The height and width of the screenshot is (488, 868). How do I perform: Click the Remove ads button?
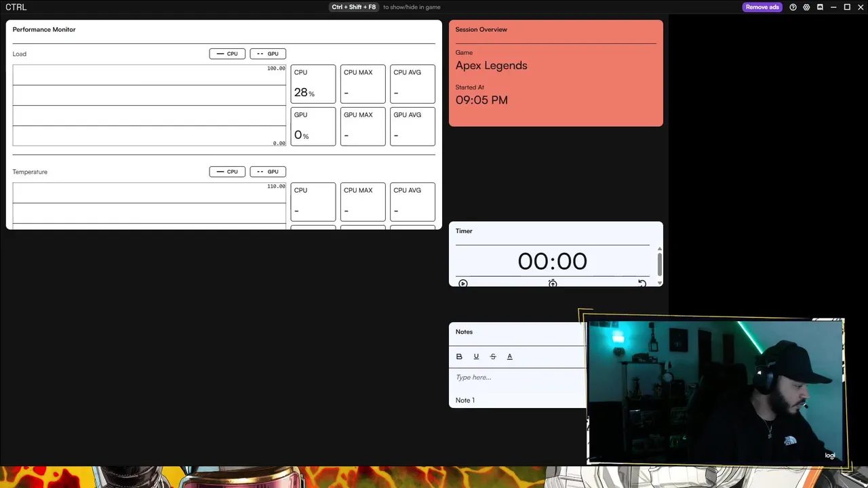coord(762,7)
